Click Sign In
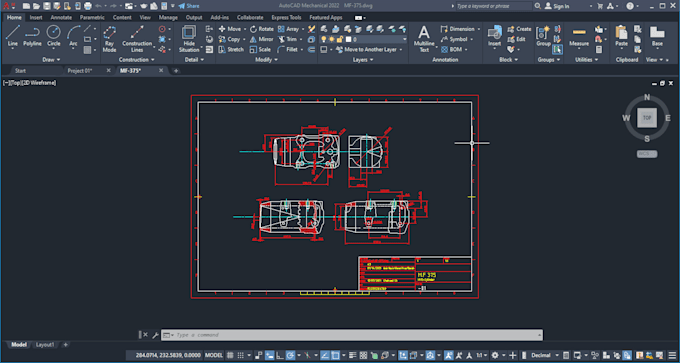Image resolution: width=680 pixels, height=363 pixels. click(557, 6)
